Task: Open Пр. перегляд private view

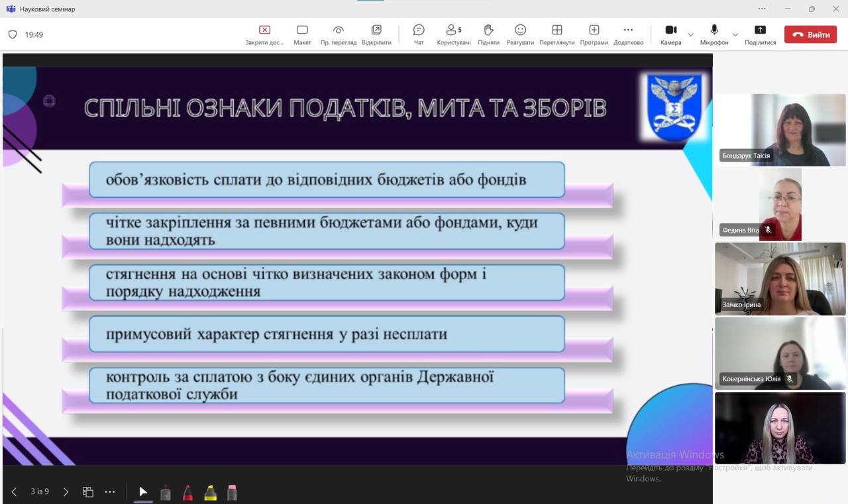Action: pos(339,34)
